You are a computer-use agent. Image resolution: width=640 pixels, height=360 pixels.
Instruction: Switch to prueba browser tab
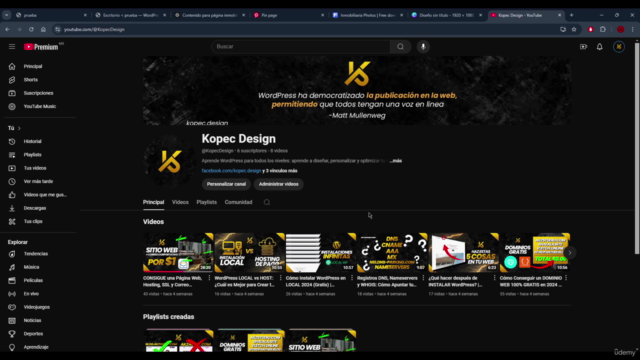click(x=51, y=15)
